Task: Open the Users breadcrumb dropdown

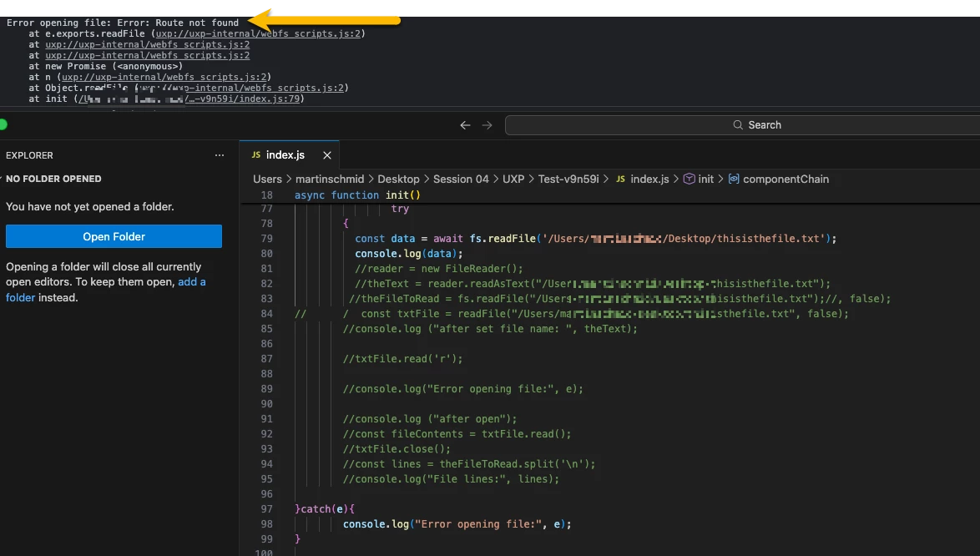Action: click(x=267, y=179)
